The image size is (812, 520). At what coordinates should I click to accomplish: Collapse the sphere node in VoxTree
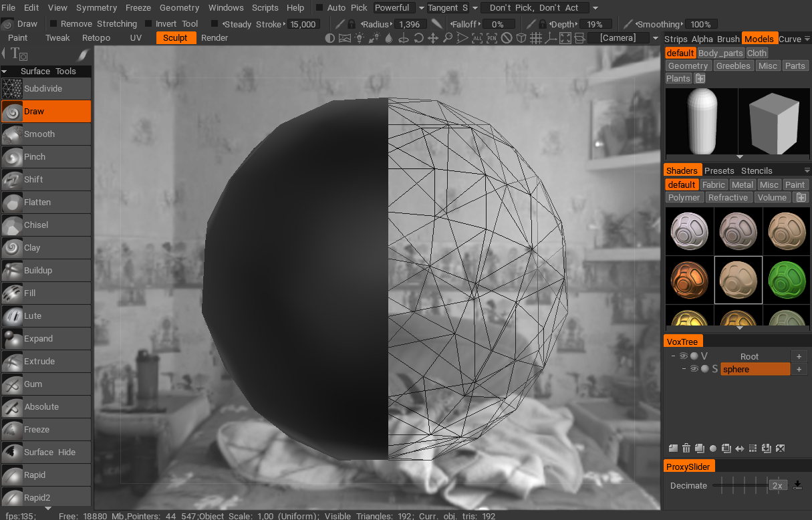coord(684,369)
